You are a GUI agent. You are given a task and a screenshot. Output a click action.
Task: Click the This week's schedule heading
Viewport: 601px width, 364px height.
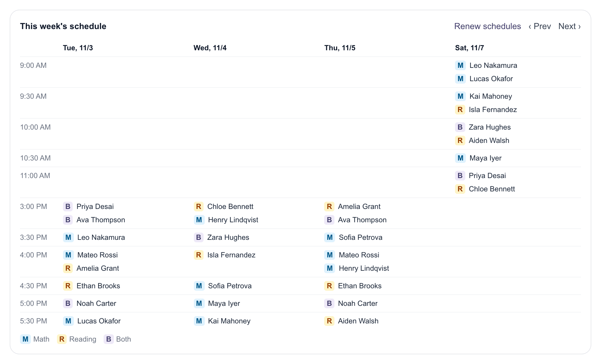[63, 26]
